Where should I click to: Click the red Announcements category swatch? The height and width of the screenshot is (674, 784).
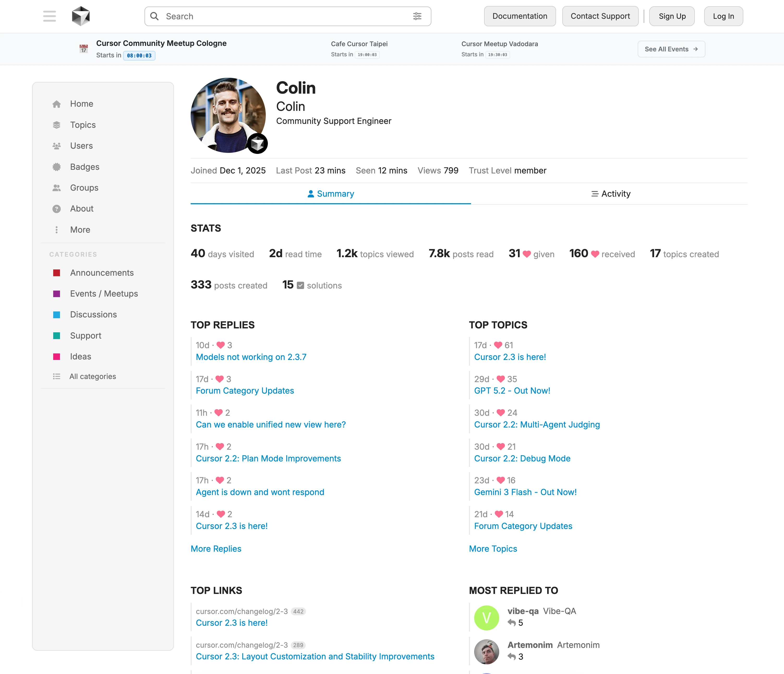[57, 273]
